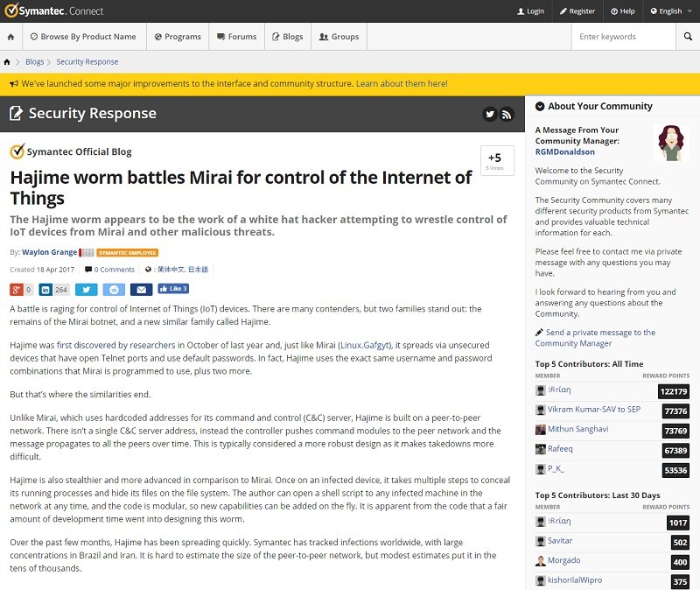This screenshot has width=700, height=590.
Task: Open the Login link
Action: 530,11
